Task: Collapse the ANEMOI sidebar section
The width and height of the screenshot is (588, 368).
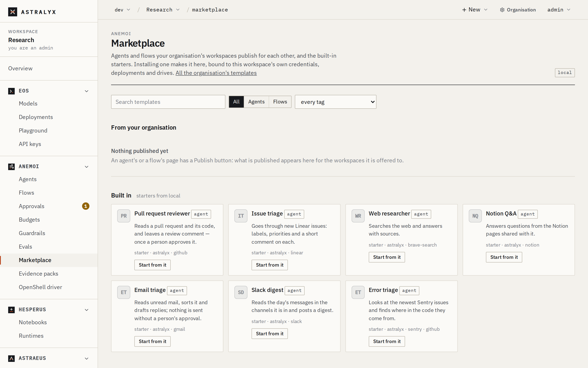Action: point(87,167)
